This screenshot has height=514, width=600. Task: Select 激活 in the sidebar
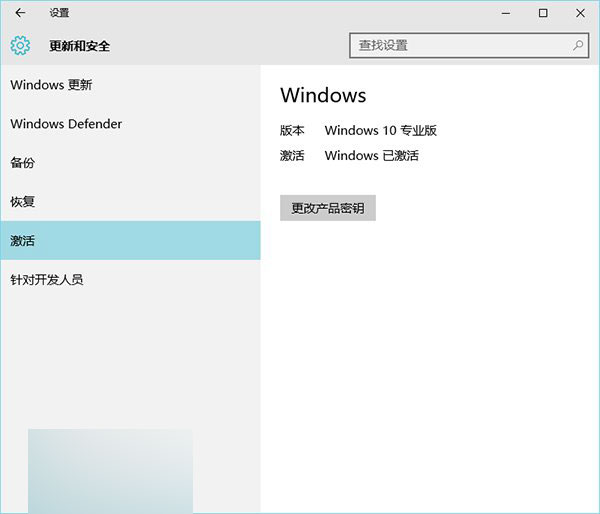130,240
